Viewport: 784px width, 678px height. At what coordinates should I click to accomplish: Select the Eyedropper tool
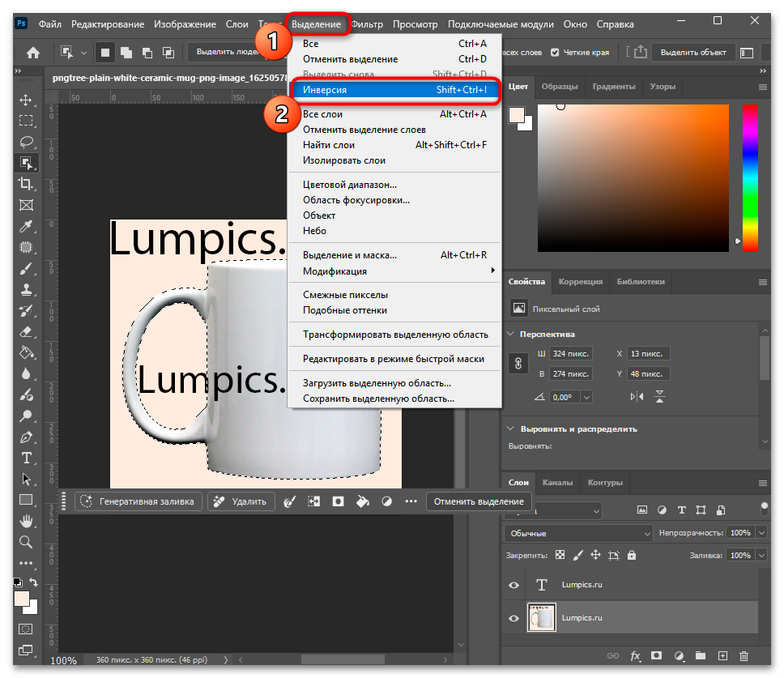click(26, 227)
